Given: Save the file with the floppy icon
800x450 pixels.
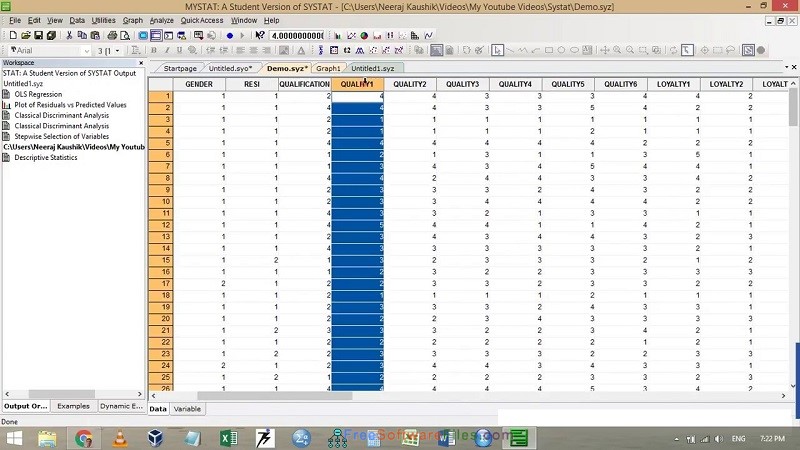Looking at the screenshot, I should tap(38, 35).
